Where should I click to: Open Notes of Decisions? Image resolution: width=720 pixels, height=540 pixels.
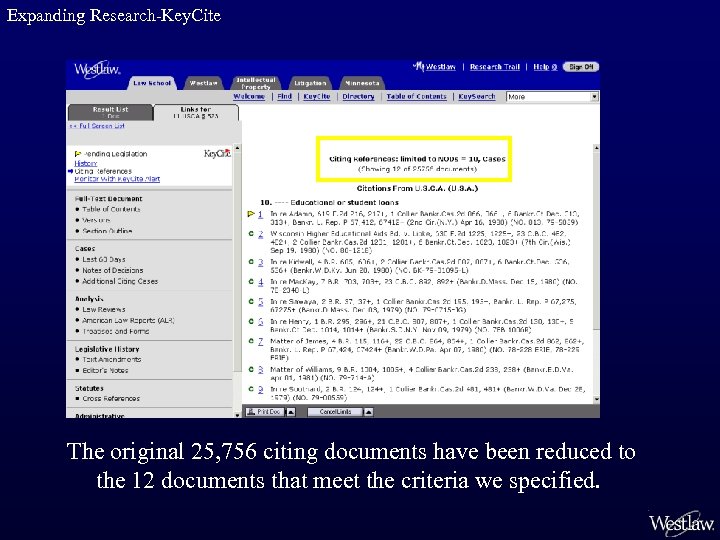tap(112, 270)
